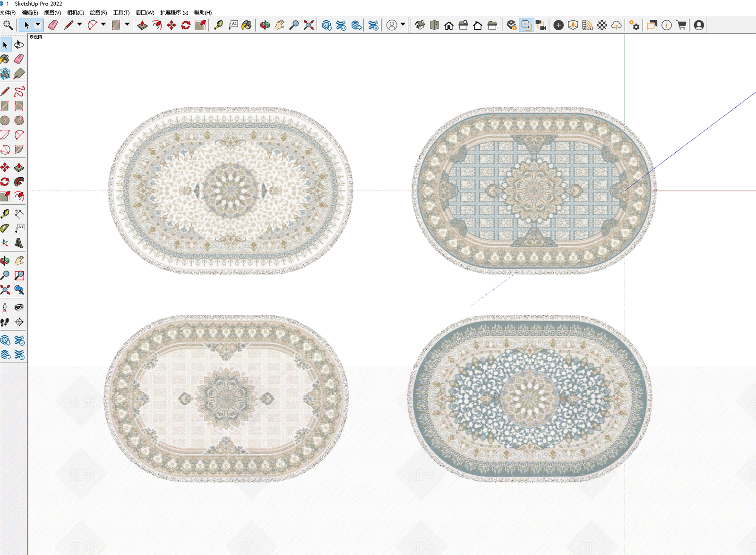Choose the Tape Measure tool in top toolbar
756x555 pixels.
click(x=218, y=25)
